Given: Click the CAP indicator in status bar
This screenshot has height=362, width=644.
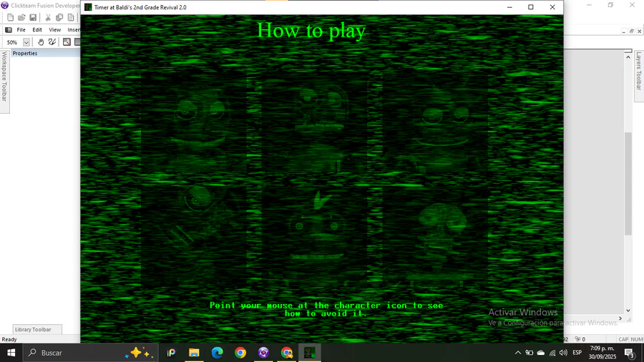Looking at the screenshot, I should pyautogui.click(x=623, y=339).
